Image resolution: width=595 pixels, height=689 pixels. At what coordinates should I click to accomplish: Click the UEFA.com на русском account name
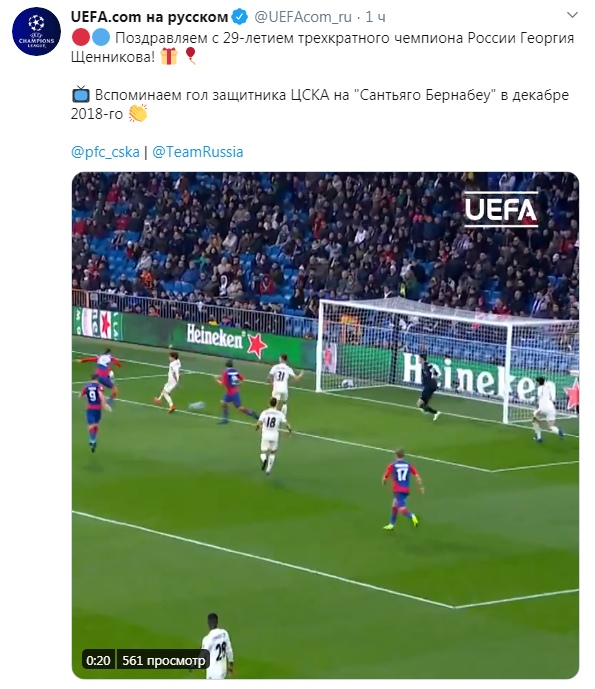(149, 17)
